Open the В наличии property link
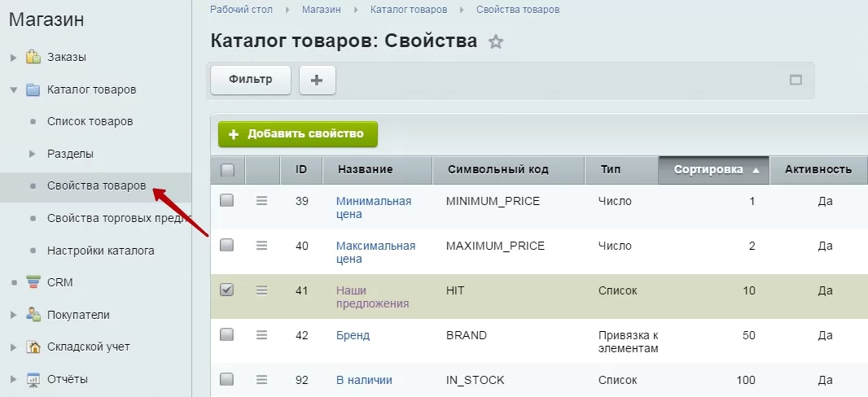Screen dimensions: 868x397 pos(364,380)
